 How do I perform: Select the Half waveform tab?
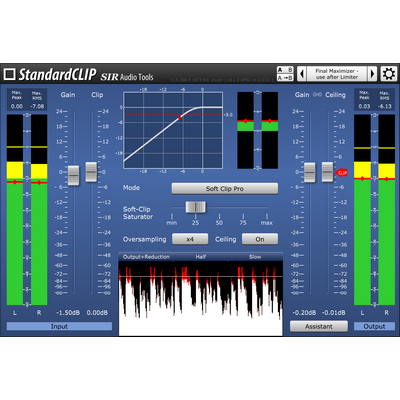(201, 257)
